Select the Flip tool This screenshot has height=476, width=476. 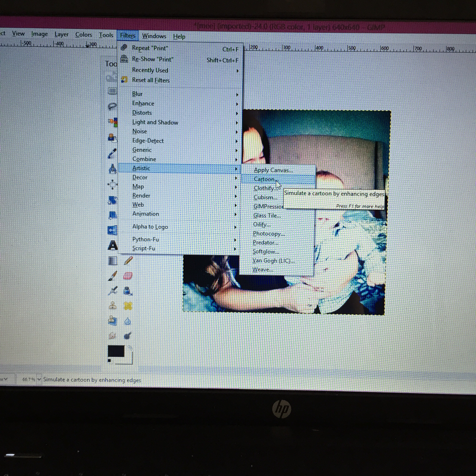tap(112, 230)
